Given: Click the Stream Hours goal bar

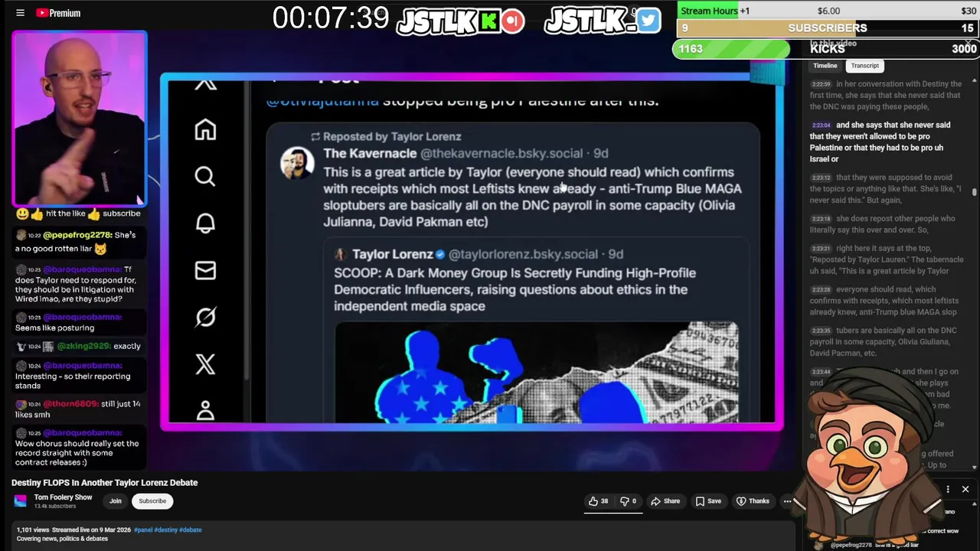Looking at the screenshot, I should [x=827, y=11].
